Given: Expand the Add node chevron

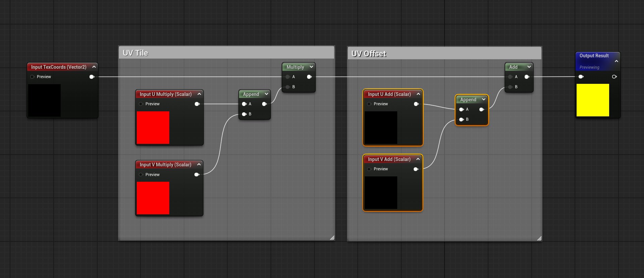Looking at the screenshot, I should point(529,67).
